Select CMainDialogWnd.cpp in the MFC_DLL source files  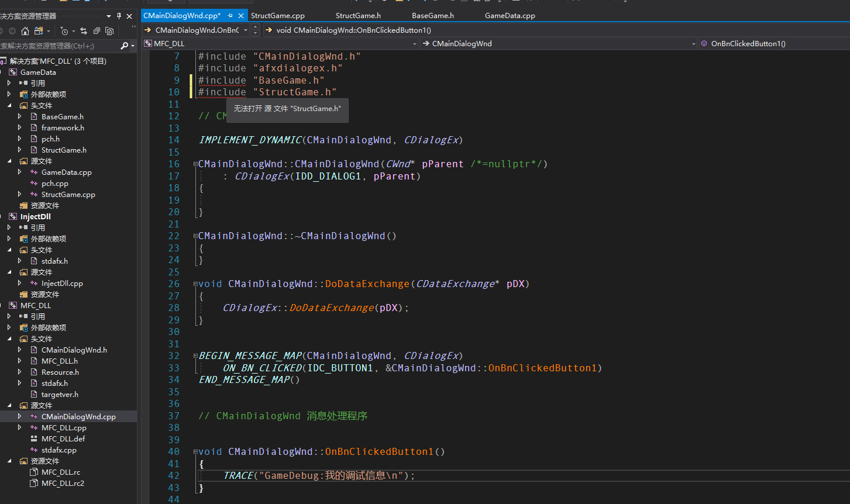78,417
